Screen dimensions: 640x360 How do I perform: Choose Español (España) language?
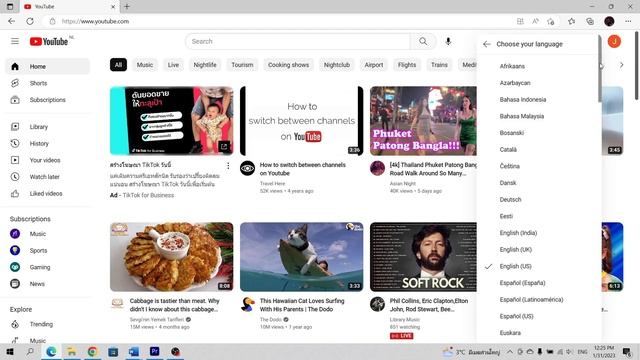tap(538, 283)
